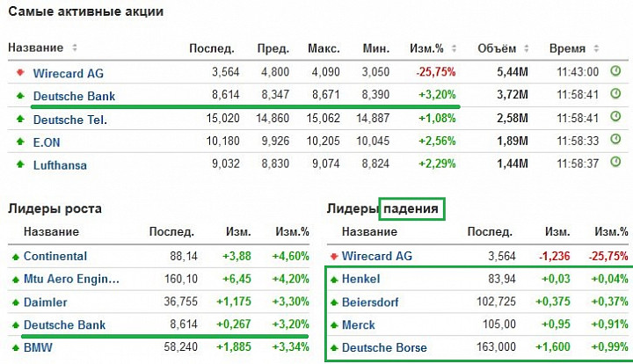Open the BMW stock link
Screen dimensions: 633x364
(38, 347)
